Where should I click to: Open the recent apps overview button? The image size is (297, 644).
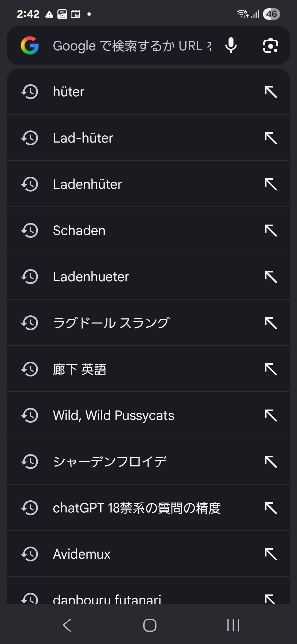[x=233, y=625]
